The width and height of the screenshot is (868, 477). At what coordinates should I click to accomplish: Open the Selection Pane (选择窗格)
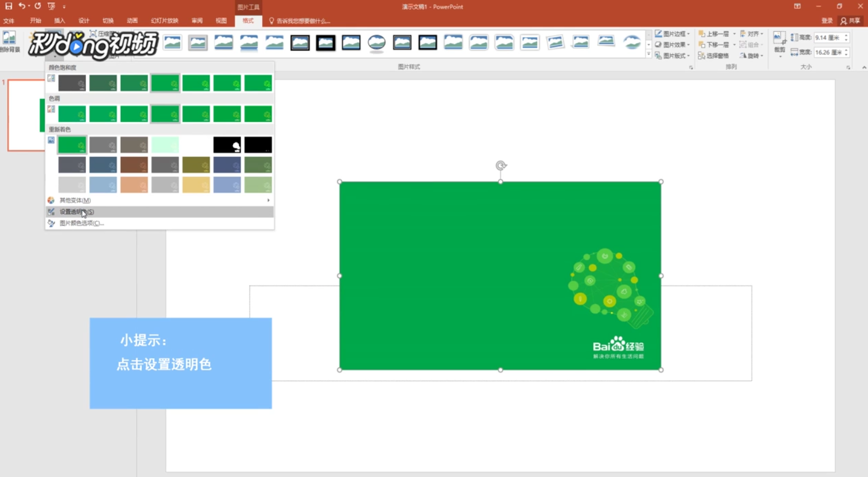coord(713,55)
